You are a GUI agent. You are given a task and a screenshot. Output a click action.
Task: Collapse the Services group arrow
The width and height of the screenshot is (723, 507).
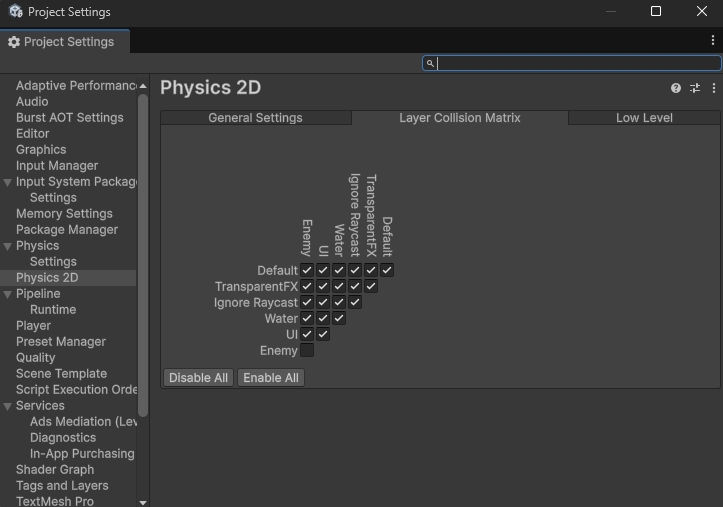pos(7,407)
